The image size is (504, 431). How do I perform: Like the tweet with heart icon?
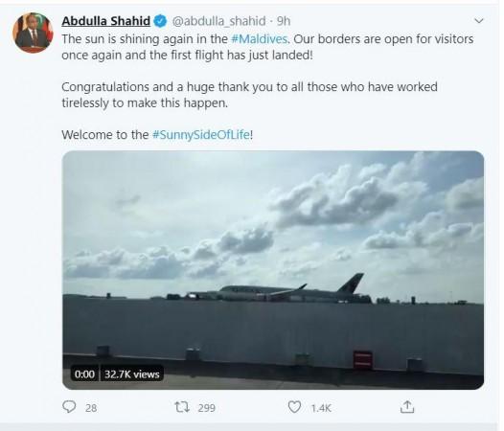(x=294, y=407)
